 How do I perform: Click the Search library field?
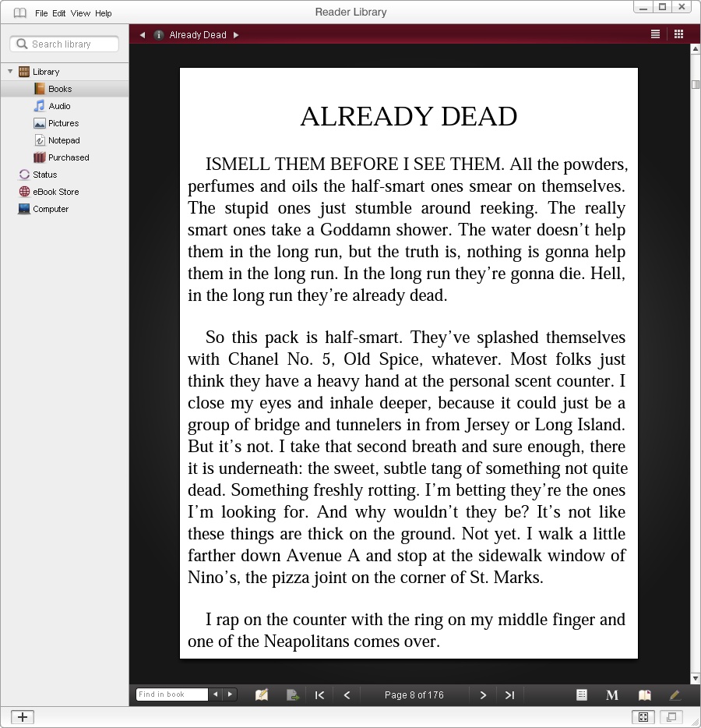pyautogui.click(x=64, y=44)
